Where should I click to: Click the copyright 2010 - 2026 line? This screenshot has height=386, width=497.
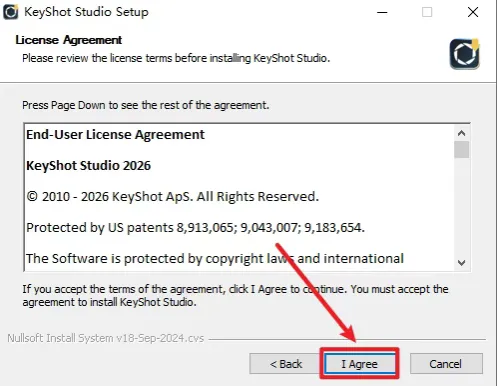(x=173, y=196)
